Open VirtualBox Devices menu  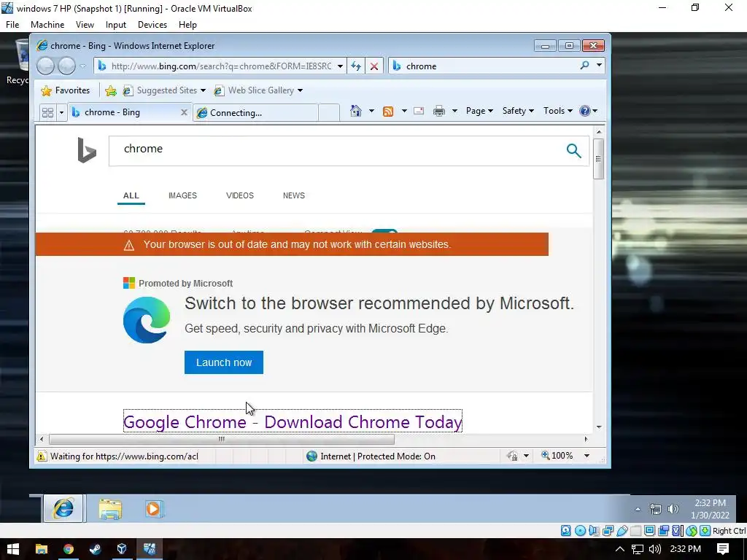coord(152,25)
